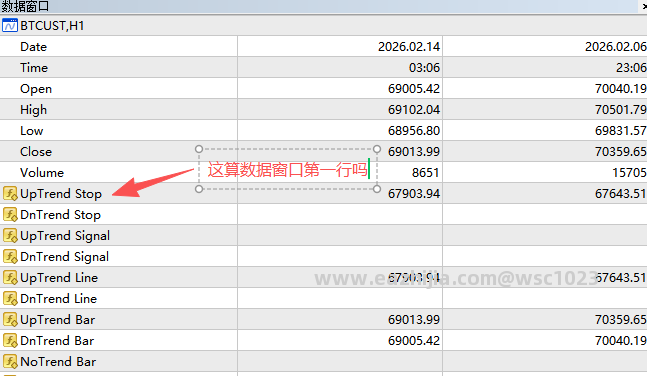
Task: Click DnTrend Bar value 69005.42
Action: pyautogui.click(x=414, y=341)
